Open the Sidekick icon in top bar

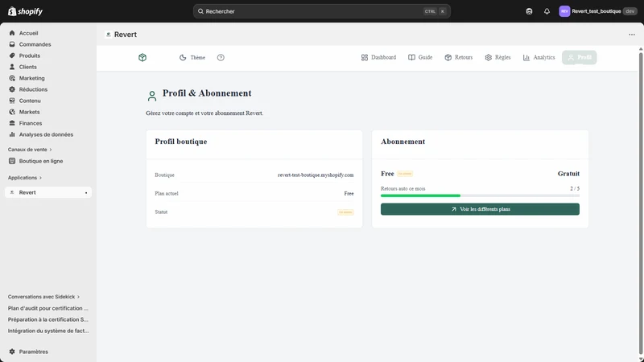(529, 11)
